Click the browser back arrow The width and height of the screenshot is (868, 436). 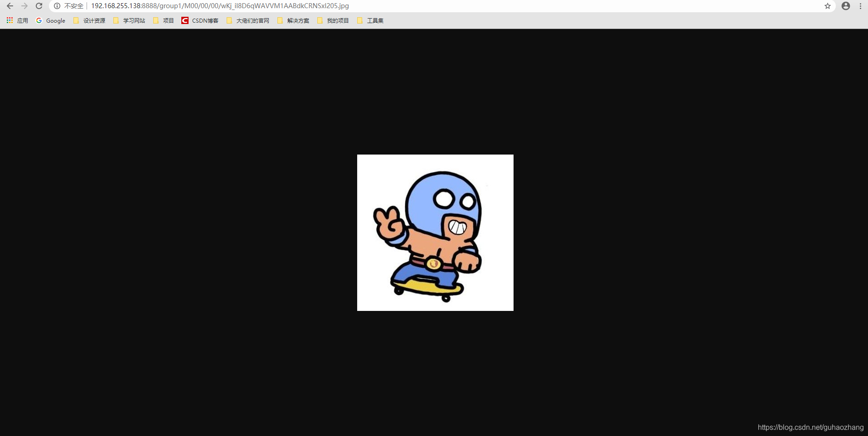tap(10, 6)
